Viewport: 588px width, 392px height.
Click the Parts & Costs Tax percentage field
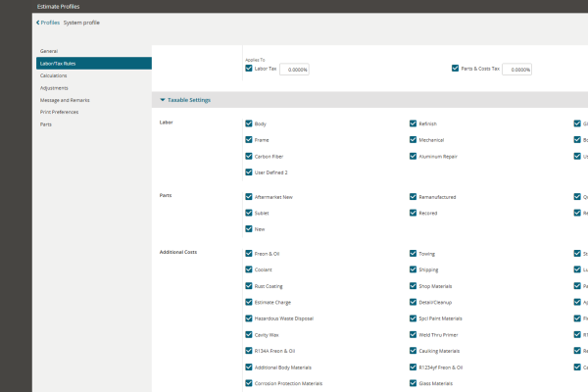point(516,70)
